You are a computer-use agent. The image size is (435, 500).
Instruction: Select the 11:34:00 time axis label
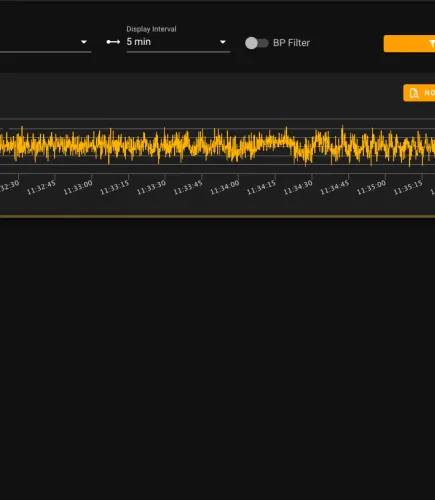point(225,188)
